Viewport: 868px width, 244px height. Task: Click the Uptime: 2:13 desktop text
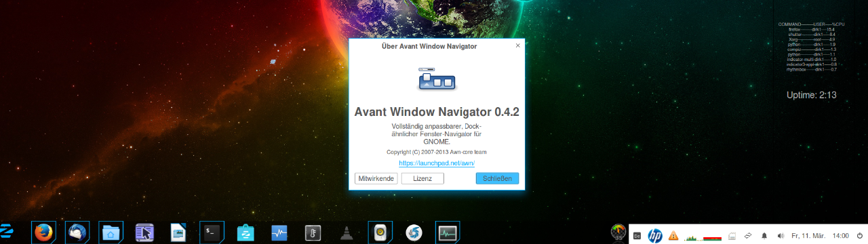click(812, 95)
